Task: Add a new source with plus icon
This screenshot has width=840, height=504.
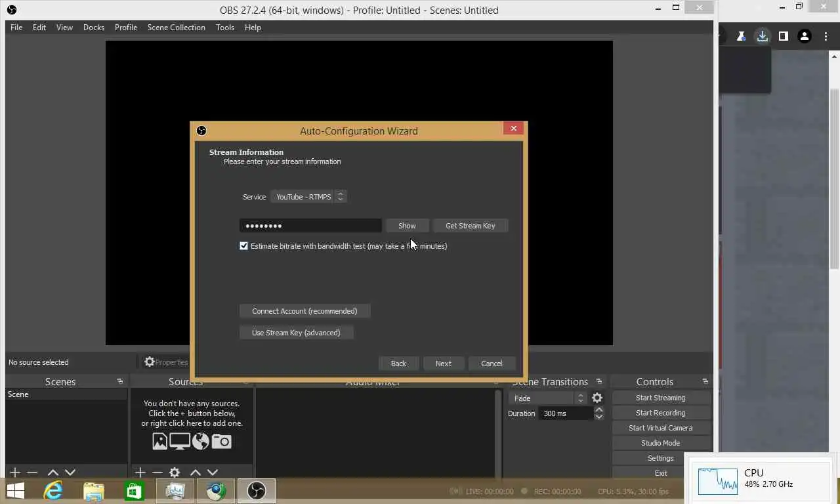Action: point(140,472)
